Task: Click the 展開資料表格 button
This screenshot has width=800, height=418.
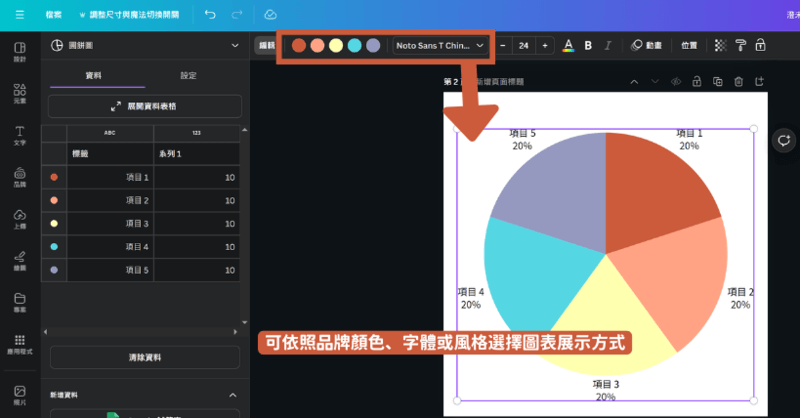Action: (x=145, y=106)
